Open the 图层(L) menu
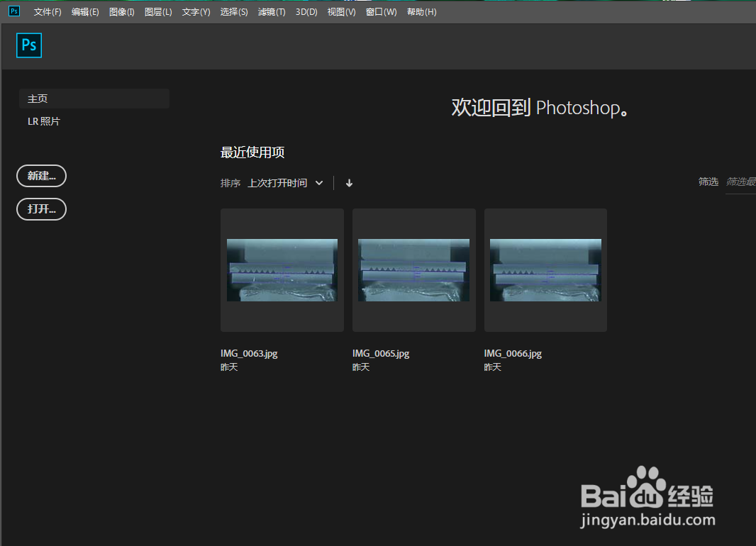 click(158, 12)
